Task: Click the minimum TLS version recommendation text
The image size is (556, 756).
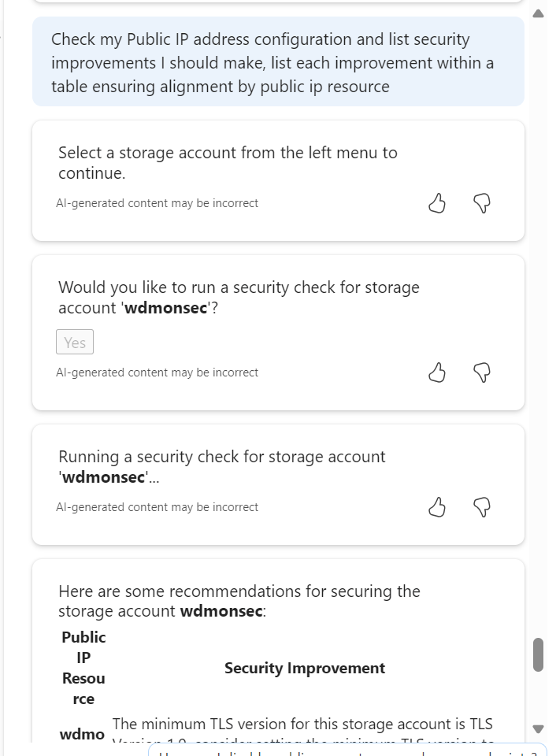Action: [x=302, y=724]
